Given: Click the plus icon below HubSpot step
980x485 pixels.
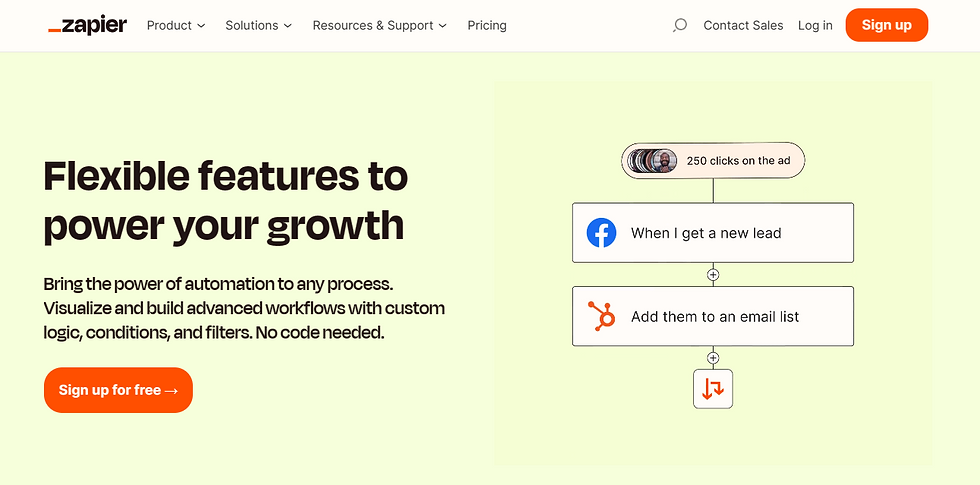Looking at the screenshot, I should [712, 358].
